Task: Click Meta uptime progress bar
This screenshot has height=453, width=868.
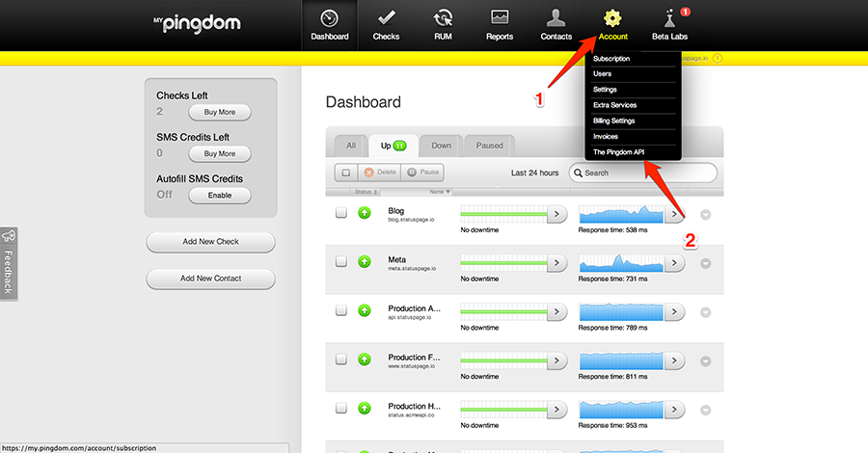Action: (x=503, y=263)
